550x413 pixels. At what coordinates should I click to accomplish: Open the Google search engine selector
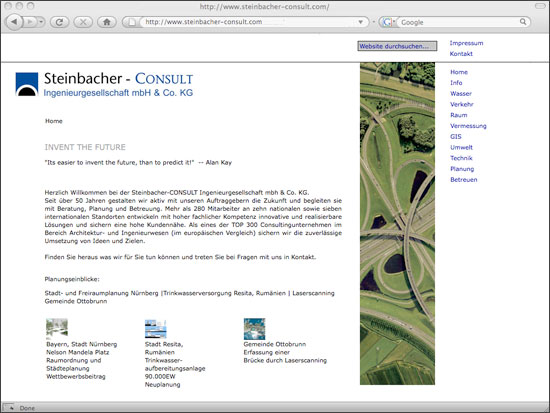tap(389, 22)
